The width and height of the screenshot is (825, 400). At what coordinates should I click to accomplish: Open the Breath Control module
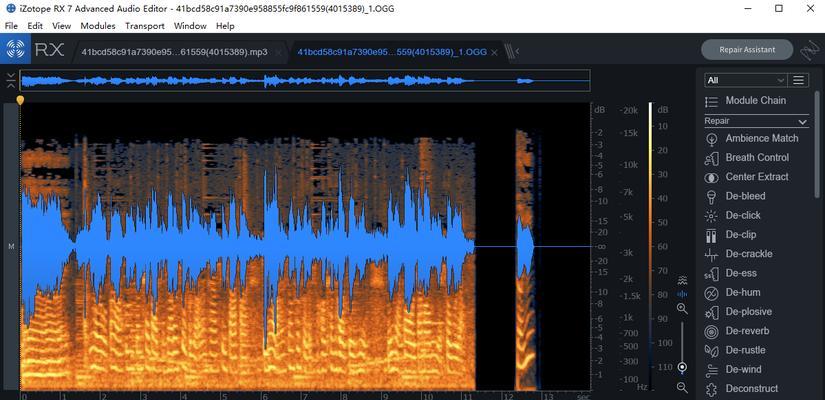[746, 157]
